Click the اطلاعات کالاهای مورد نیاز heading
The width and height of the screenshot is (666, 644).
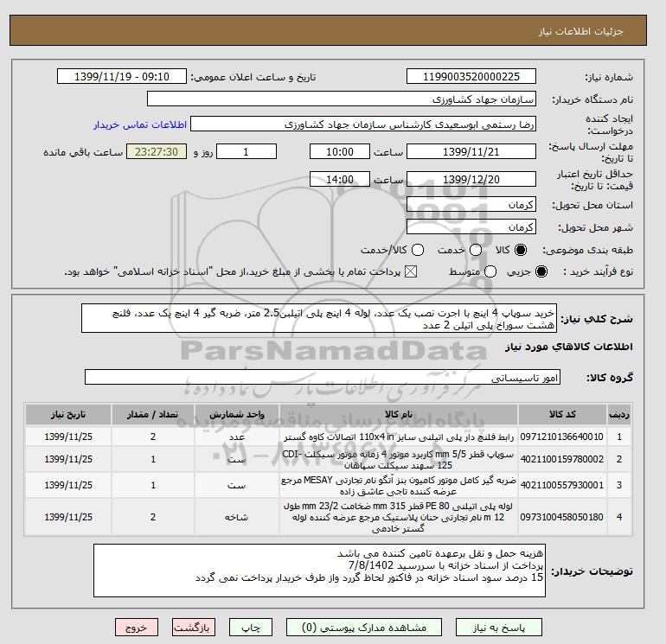click(x=569, y=347)
